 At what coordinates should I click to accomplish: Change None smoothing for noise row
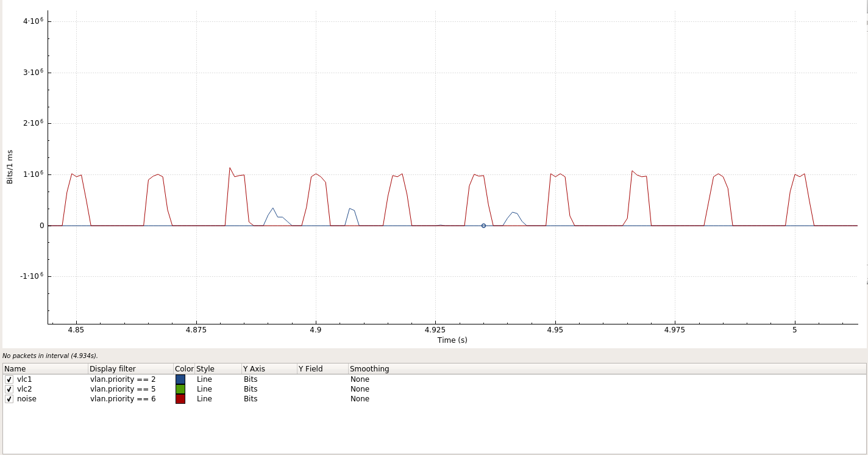click(x=360, y=399)
